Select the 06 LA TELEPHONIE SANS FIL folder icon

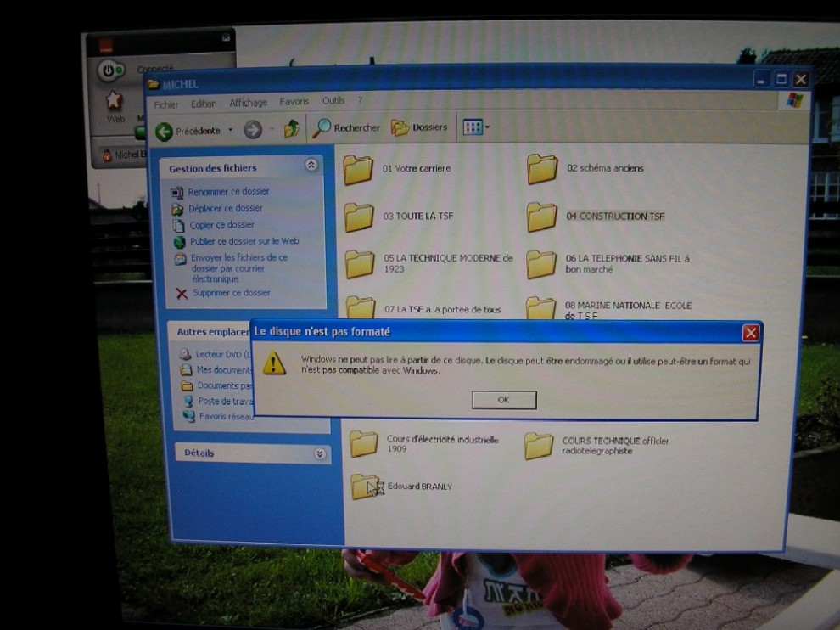coord(541,264)
